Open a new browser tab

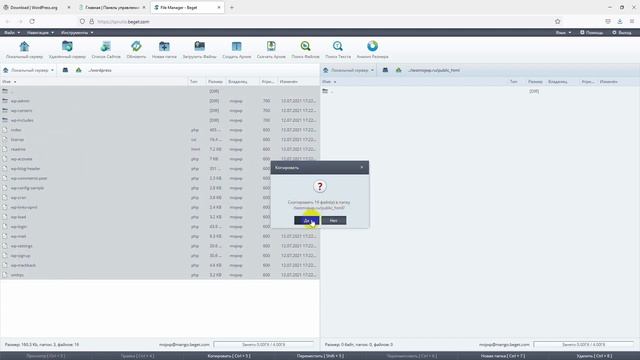tap(232, 7)
